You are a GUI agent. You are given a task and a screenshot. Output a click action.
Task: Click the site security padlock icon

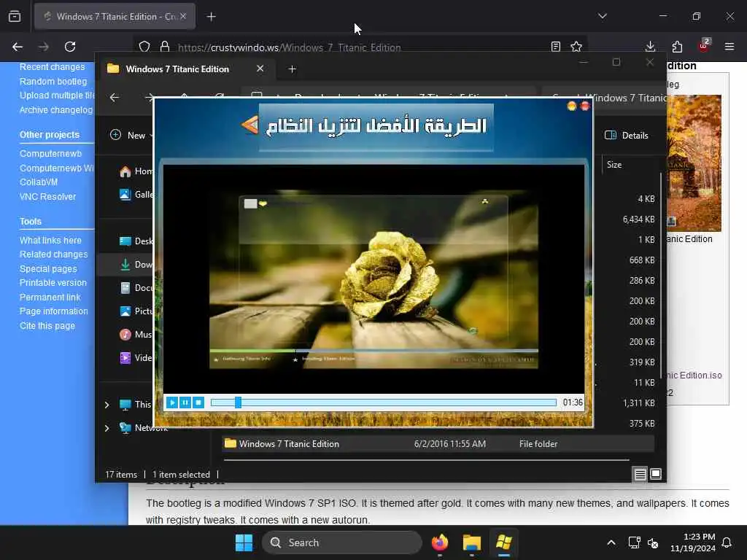pyautogui.click(x=165, y=47)
